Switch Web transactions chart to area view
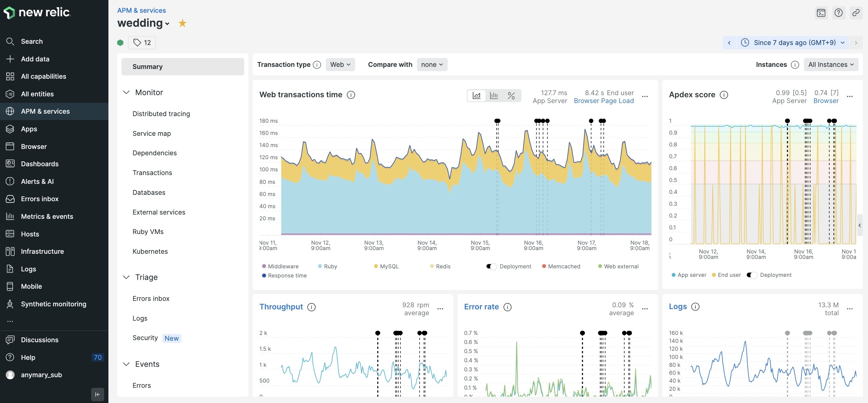The image size is (868, 403). (x=477, y=96)
